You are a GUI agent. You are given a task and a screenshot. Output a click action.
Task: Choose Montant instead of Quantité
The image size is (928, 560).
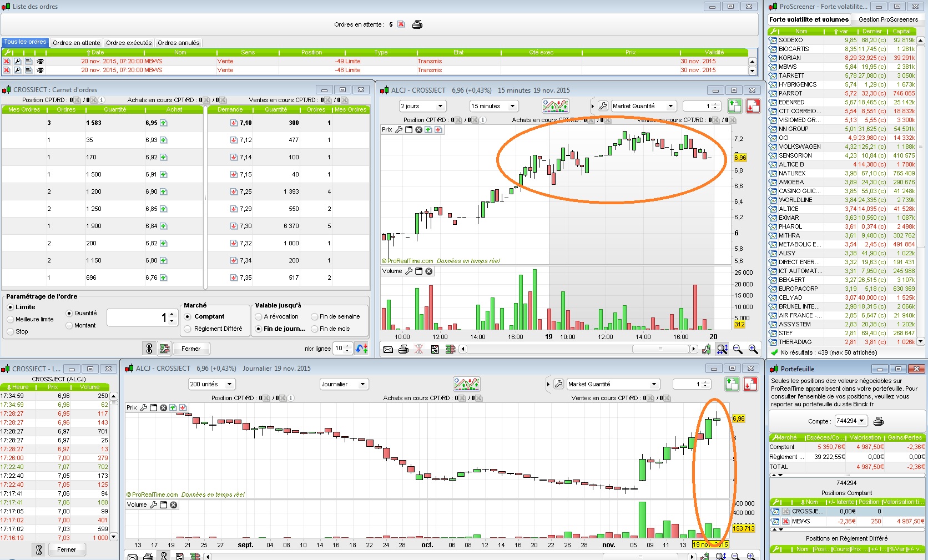tap(69, 326)
